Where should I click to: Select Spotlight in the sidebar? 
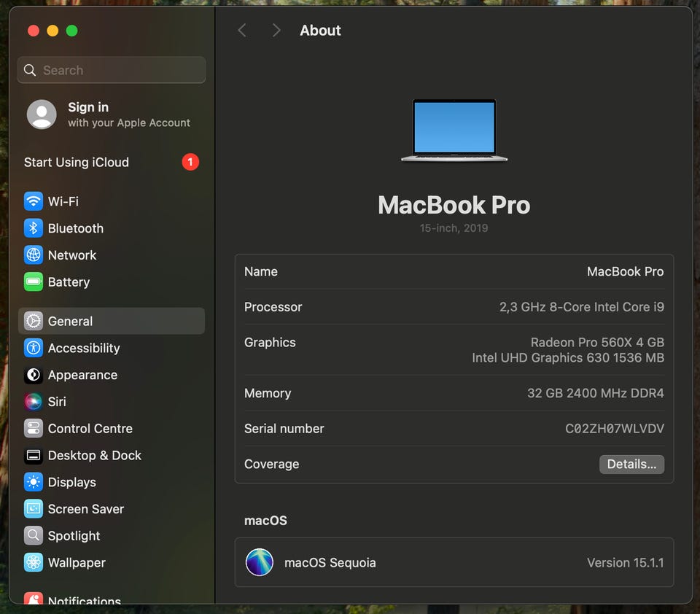point(74,536)
